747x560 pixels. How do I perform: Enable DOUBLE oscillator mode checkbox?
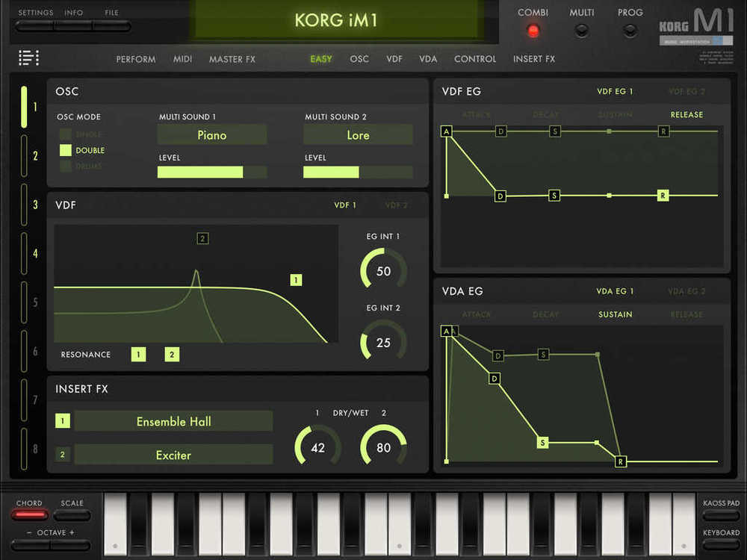coord(66,150)
